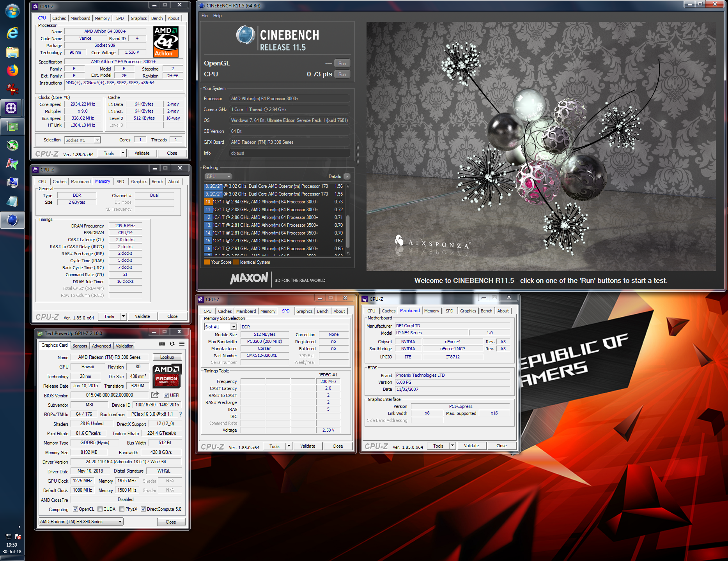Image resolution: width=728 pixels, height=561 pixels.
Task: Launch Internet Explorer from taskbar
Action: (12, 33)
